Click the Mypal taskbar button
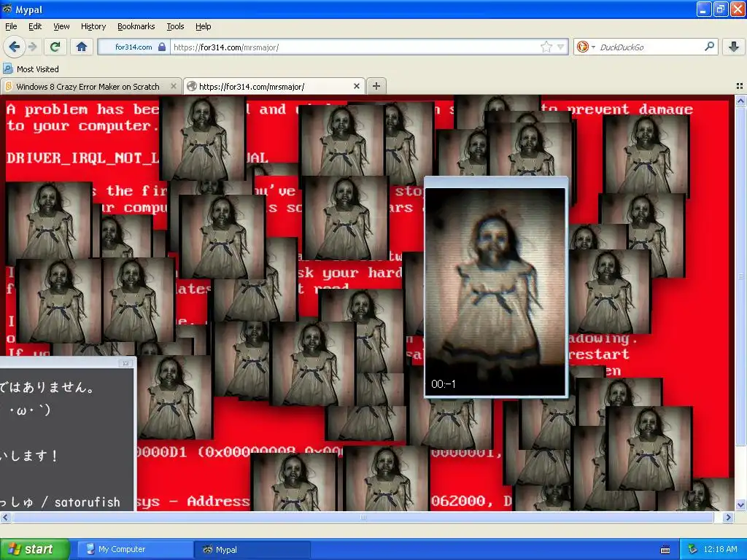The width and height of the screenshot is (747, 560). (252, 549)
